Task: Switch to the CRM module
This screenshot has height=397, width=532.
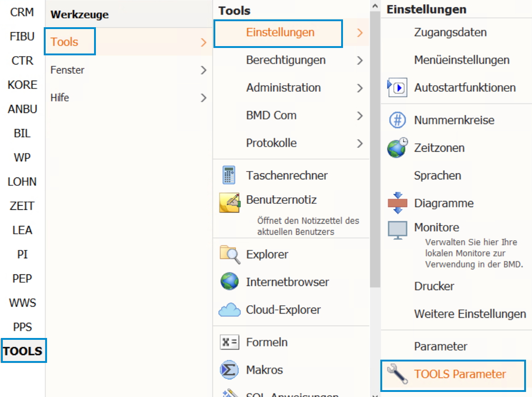Action: point(22,12)
